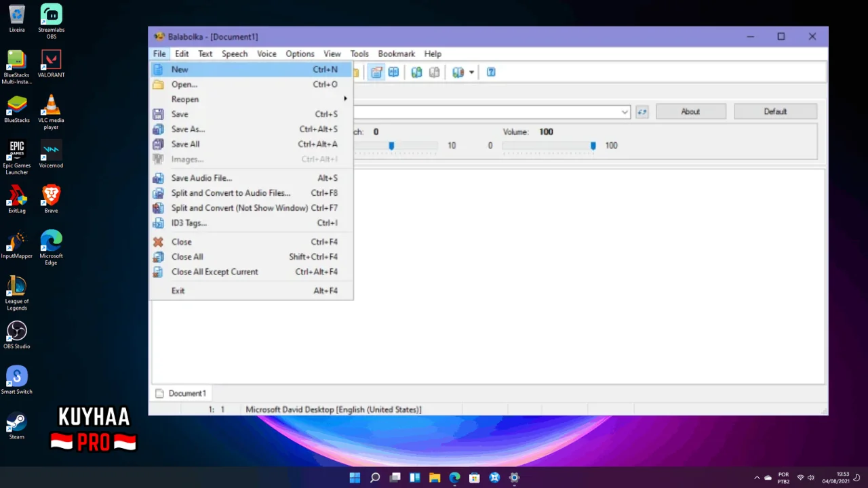Open the dropdown arrow next to the book toolbar icon
The width and height of the screenshot is (868, 488).
point(471,72)
